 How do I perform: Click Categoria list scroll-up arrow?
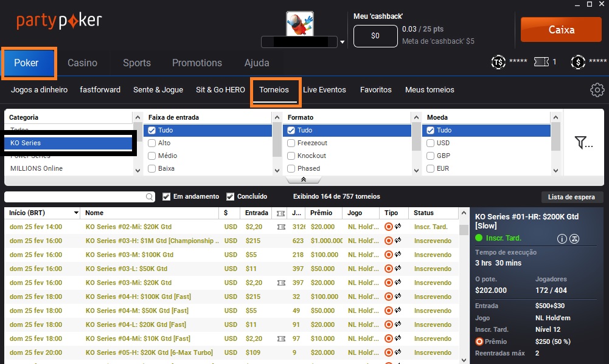pyautogui.click(x=138, y=117)
